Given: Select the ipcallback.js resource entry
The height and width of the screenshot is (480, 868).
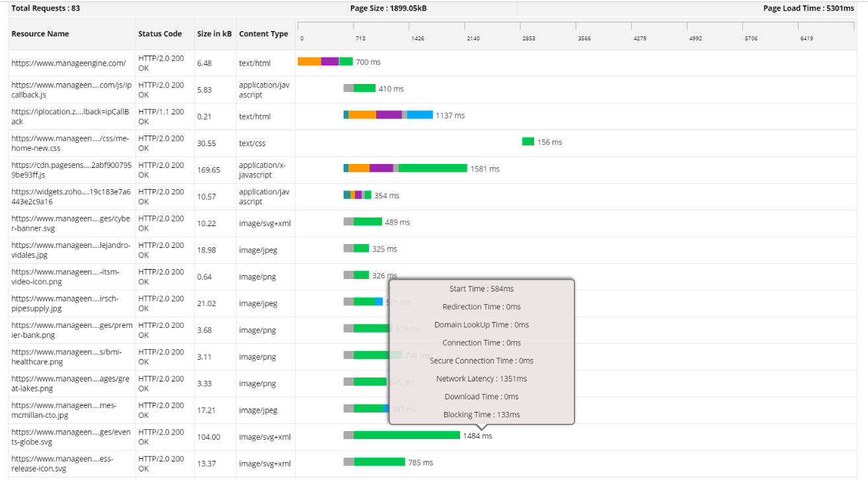Looking at the screenshot, I should [x=69, y=89].
